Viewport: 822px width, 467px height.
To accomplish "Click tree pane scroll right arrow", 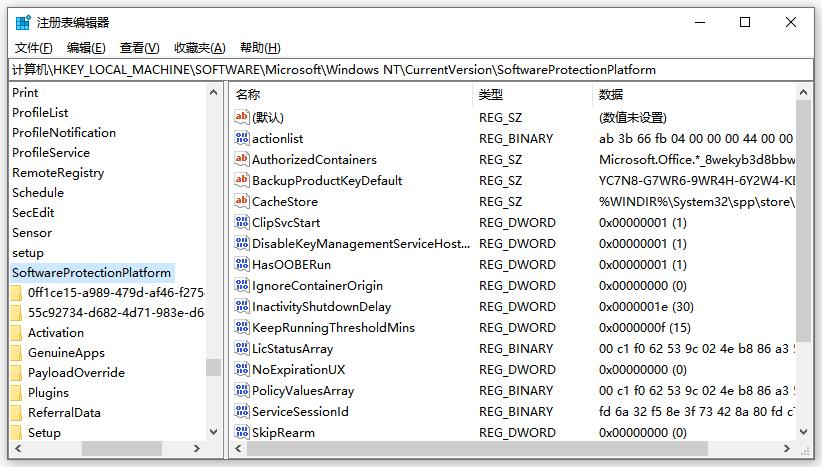I will pyautogui.click(x=197, y=449).
